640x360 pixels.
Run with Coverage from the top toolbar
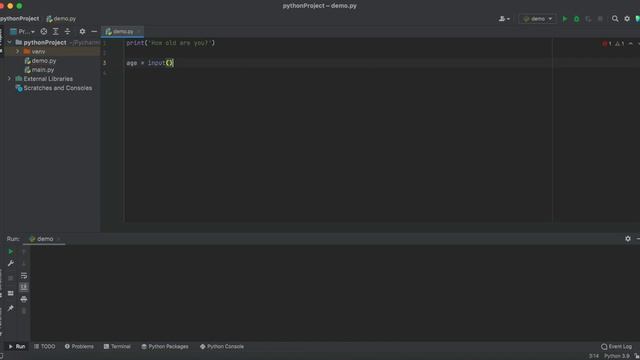(588, 19)
